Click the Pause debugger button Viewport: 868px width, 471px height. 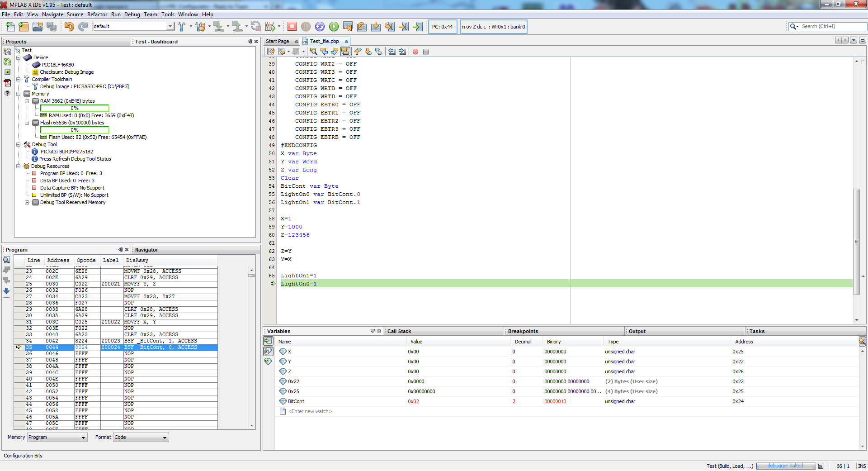(x=306, y=27)
